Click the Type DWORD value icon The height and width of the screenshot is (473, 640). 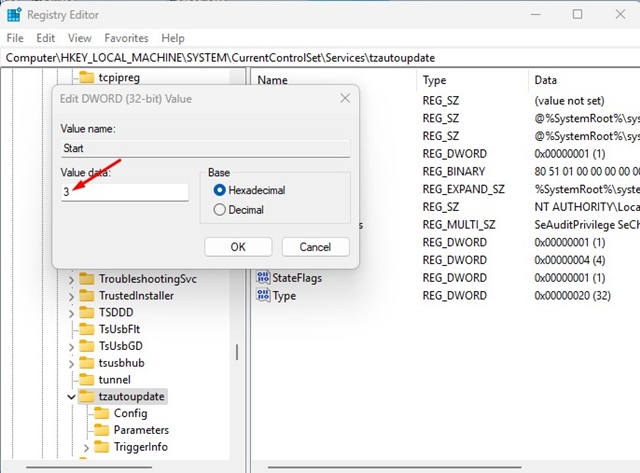(x=263, y=295)
